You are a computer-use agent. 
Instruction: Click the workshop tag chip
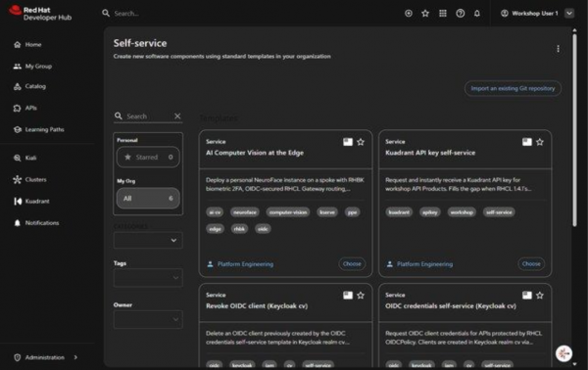[x=462, y=212]
